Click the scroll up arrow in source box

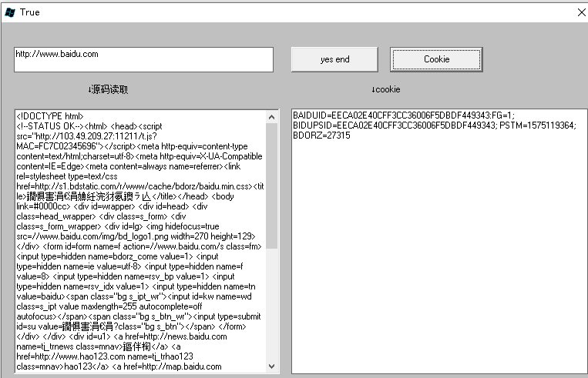tap(272, 117)
